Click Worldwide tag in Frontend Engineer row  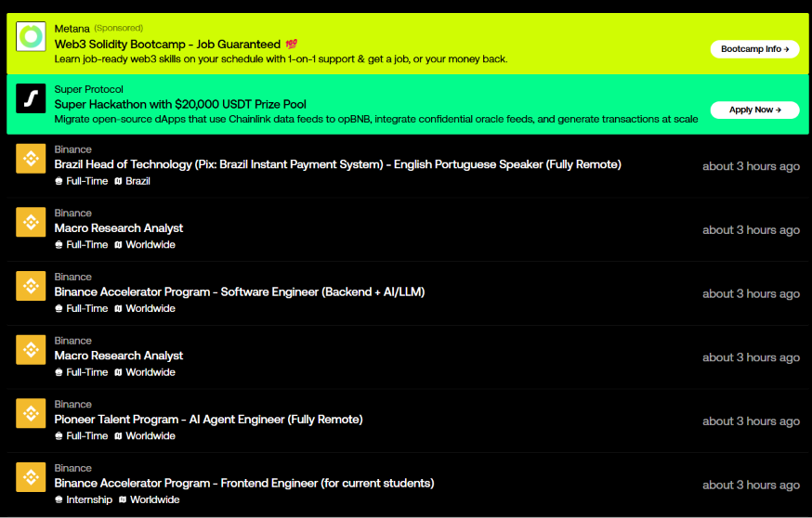(154, 499)
